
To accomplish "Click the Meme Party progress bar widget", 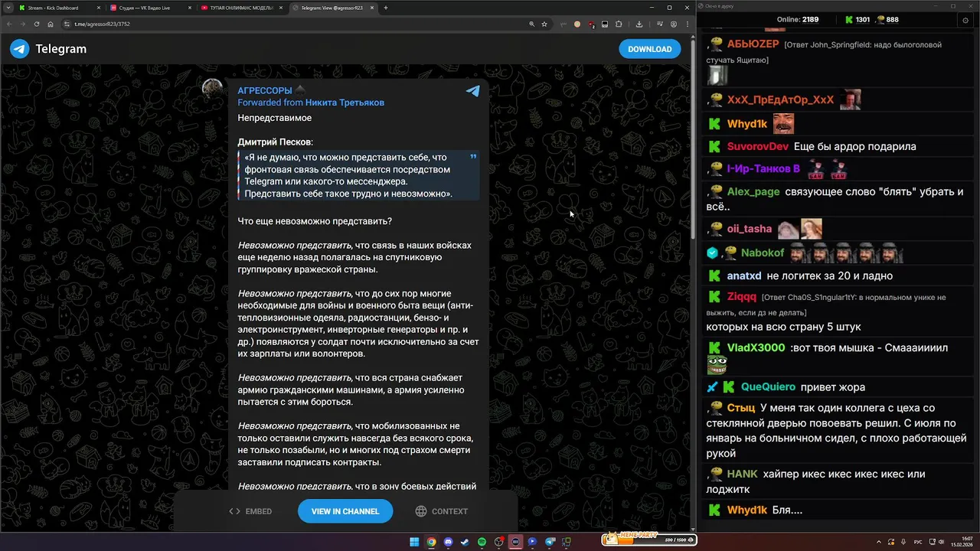I will pos(649,540).
